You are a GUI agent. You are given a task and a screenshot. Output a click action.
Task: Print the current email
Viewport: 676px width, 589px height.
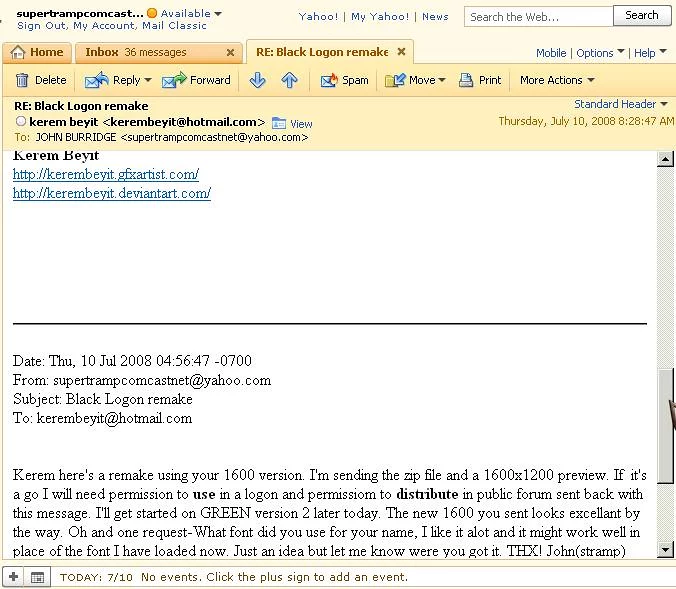pos(480,80)
